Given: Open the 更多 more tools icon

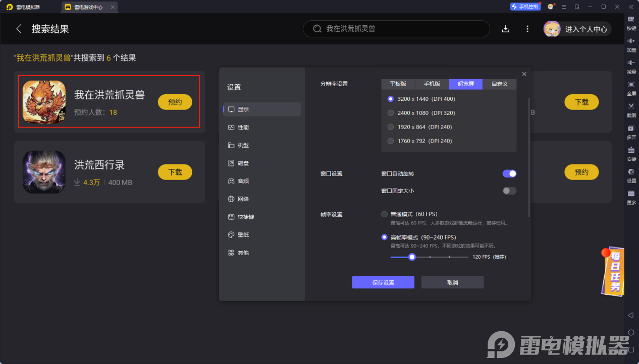Looking at the screenshot, I should (631, 194).
